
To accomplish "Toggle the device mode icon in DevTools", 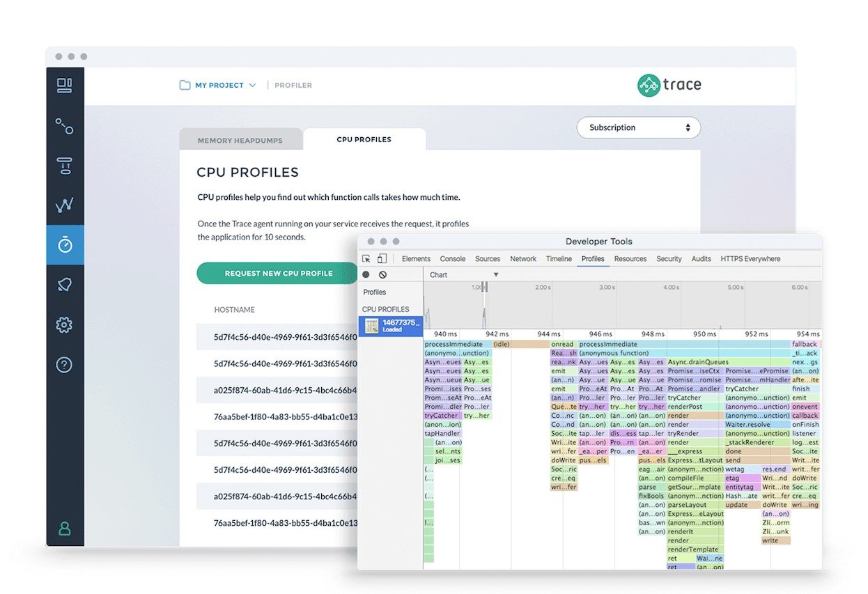I will pyautogui.click(x=382, y=258).
